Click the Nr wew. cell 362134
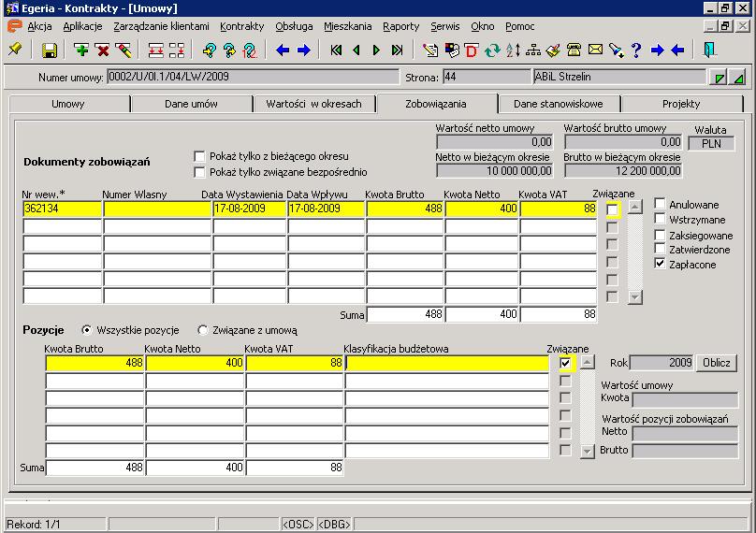756x533 pixels. [62, 209]
